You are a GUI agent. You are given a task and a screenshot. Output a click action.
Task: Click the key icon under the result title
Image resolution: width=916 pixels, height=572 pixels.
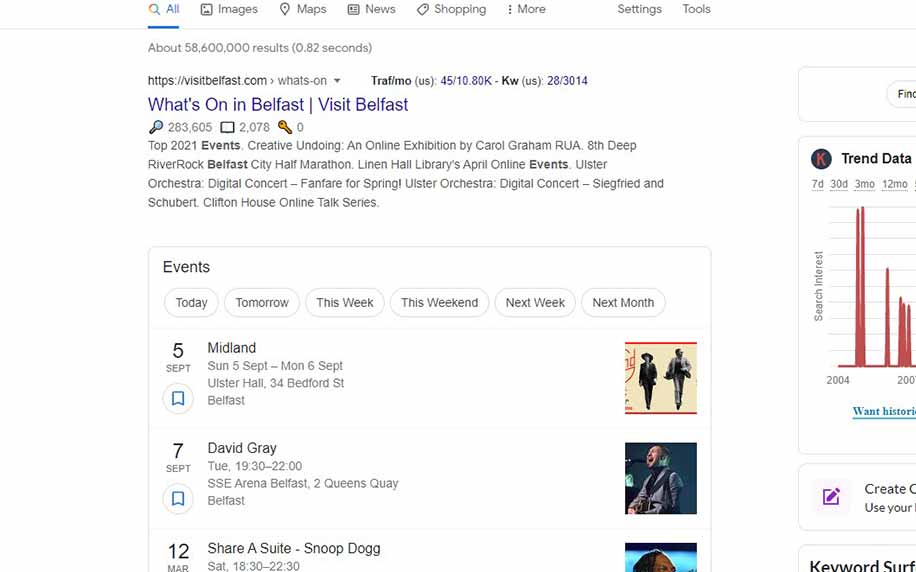285,127
